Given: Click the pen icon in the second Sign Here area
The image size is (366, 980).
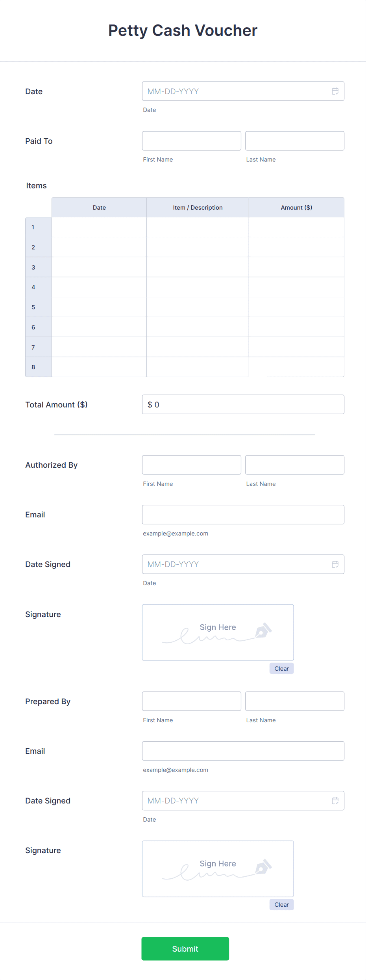Looking at the screenshot, I should click(263, 867).
